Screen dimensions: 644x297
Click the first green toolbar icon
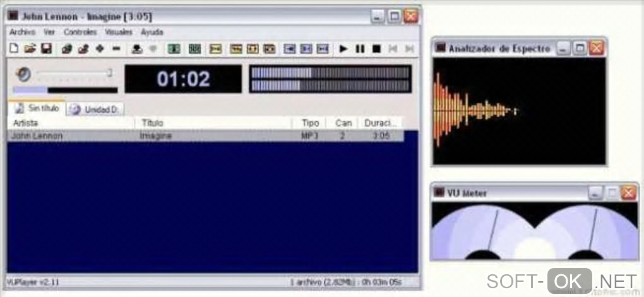point(174,49)
